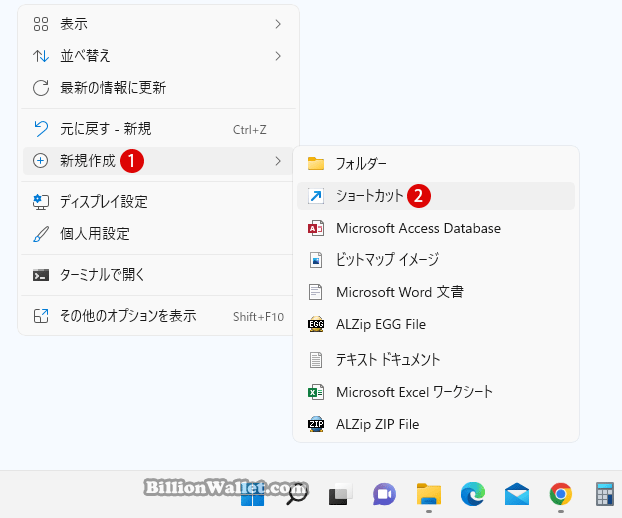Viewport: 622px width, 518px height.
Task: Choose ALZip ZIP File in submenu
Action: point(436,424)
